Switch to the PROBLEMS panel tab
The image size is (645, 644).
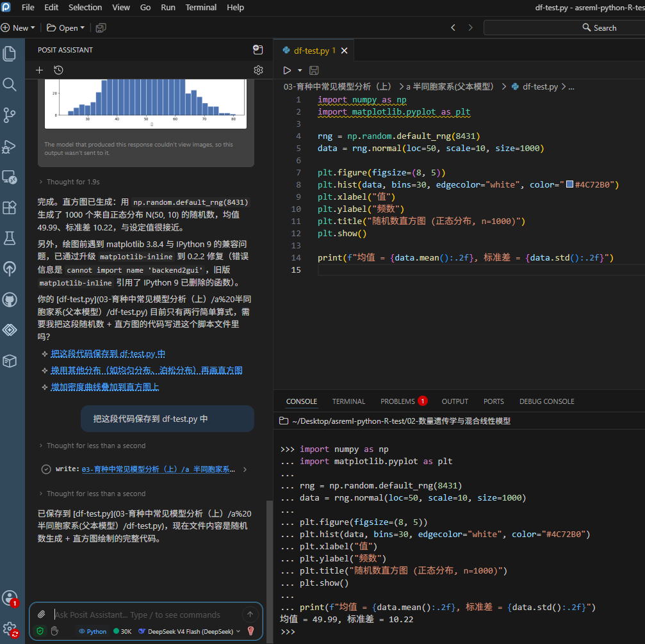(404, 401)
